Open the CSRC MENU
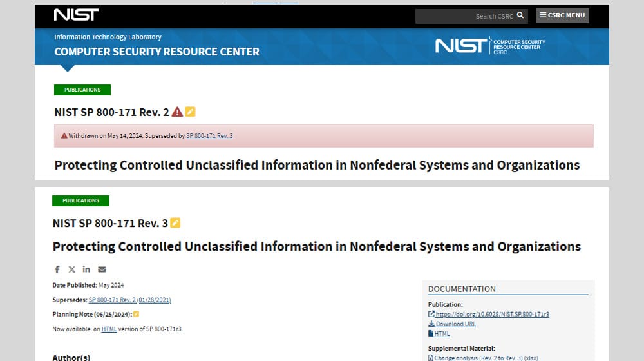The image size is (644, 361). click(x=562, y=15)
